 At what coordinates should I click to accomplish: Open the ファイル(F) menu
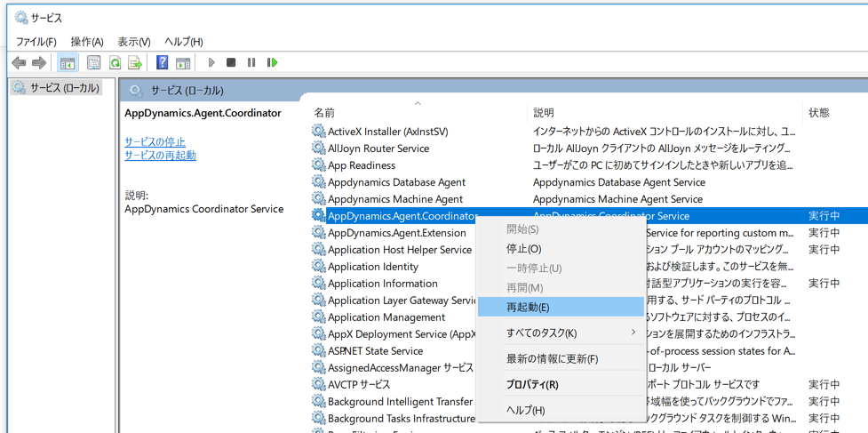coord(36,42)
